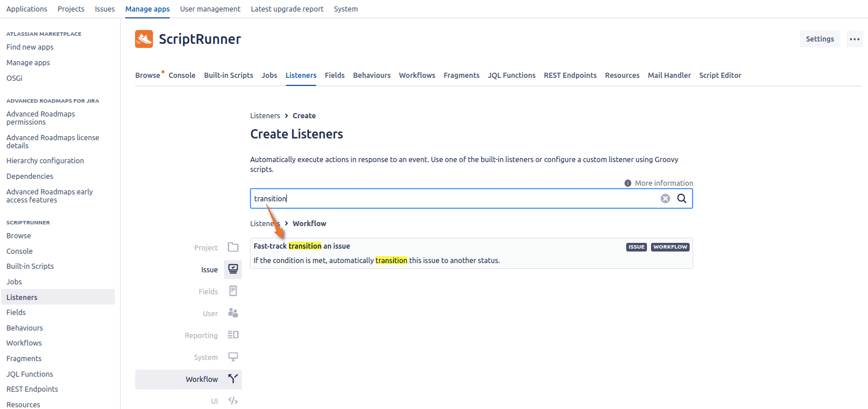Screen dimensions: 868x409
Task: Open Advanced Roadmaps early access features
Action: (x=50, y=196)
